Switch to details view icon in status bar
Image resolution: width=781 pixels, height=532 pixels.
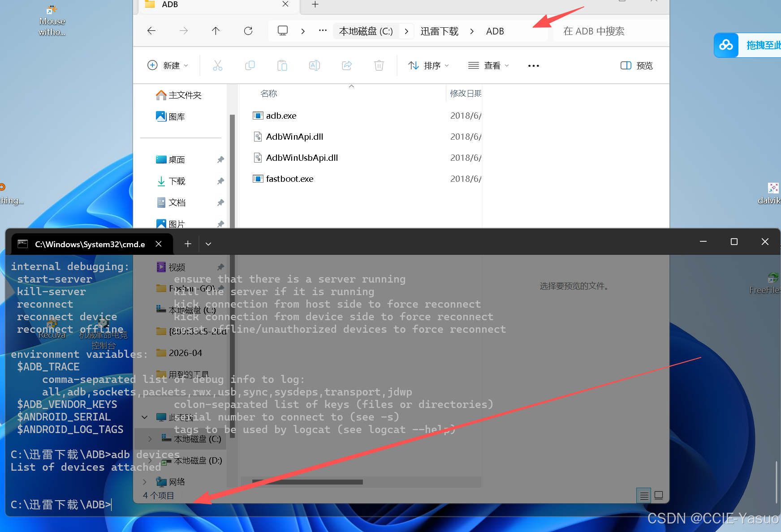(644, 495)
